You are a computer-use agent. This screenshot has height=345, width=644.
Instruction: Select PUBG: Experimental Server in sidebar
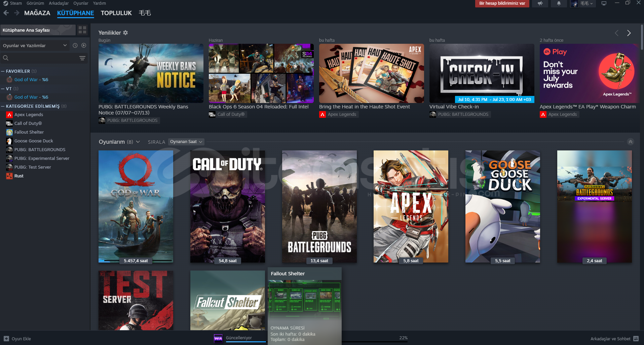pyautogui.click(x=42, y=159)
